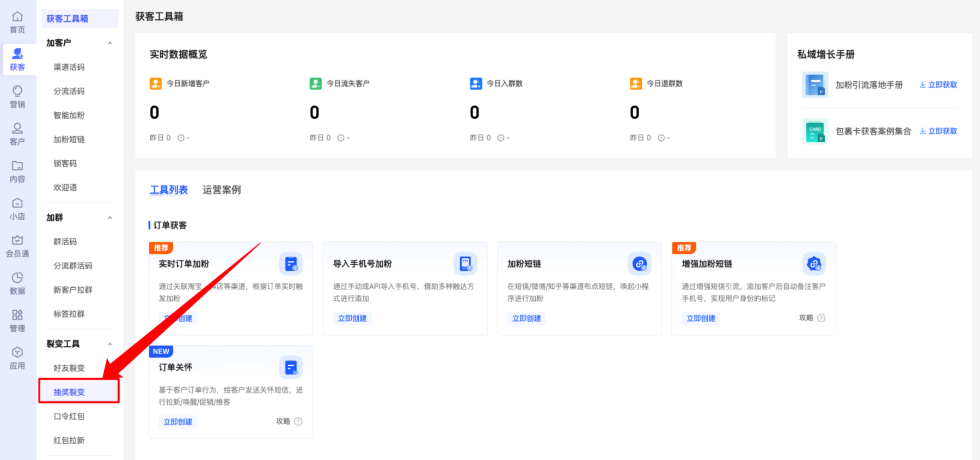Open the 应用 applications sidebar icon

tap(17, 352)
